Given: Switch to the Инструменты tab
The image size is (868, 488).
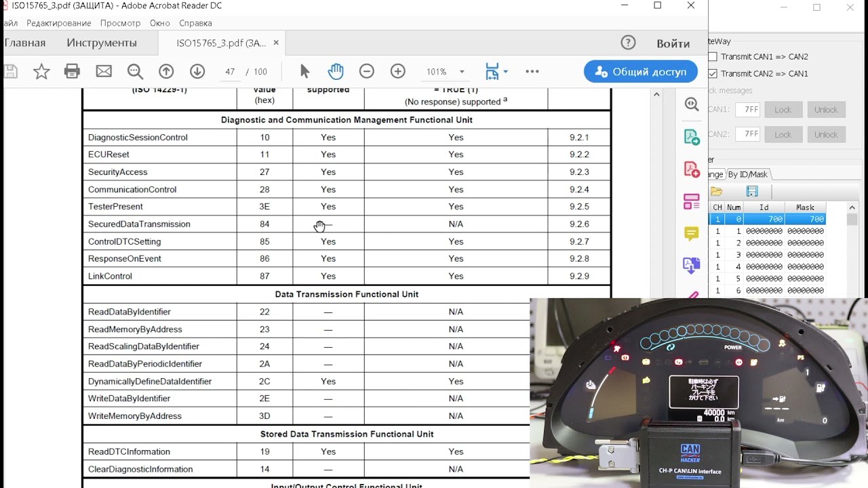Looking at the screenshot, I should (x=102, y=43).
